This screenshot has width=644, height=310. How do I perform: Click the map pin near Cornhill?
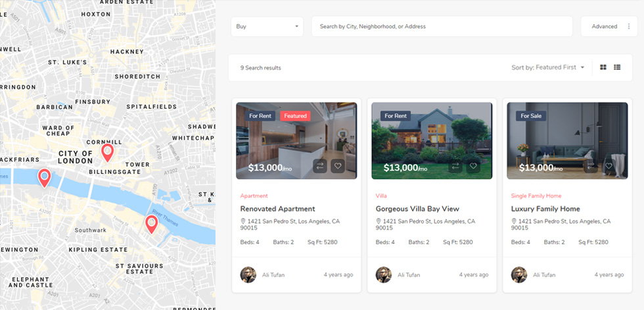[107, 153]
